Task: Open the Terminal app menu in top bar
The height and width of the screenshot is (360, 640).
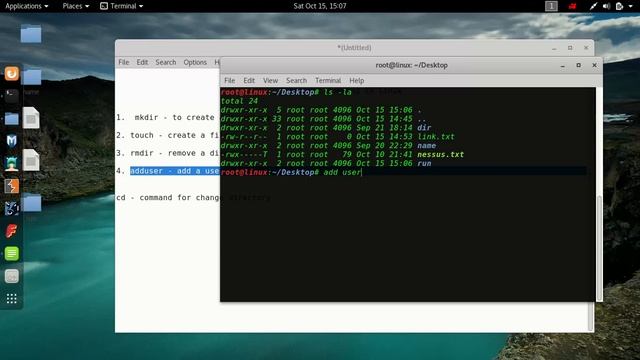Action: [x=122, y=6]
